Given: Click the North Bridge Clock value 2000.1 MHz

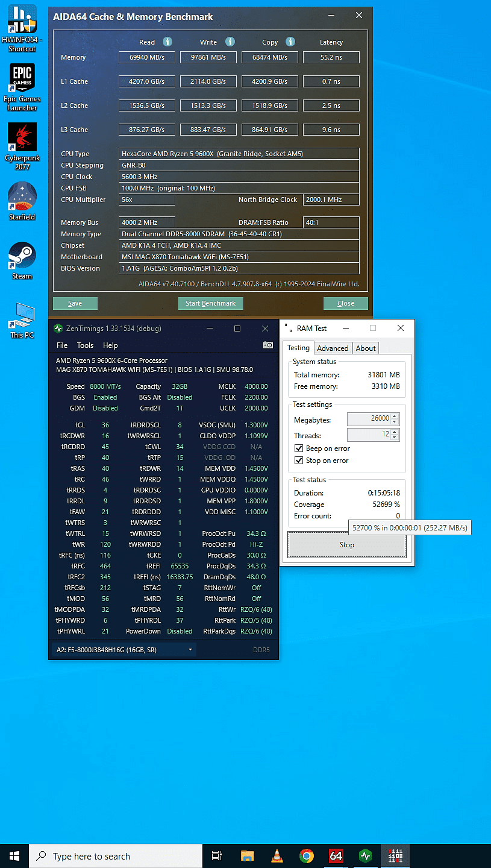Looking at the screenshot, I should coord(331,200).
